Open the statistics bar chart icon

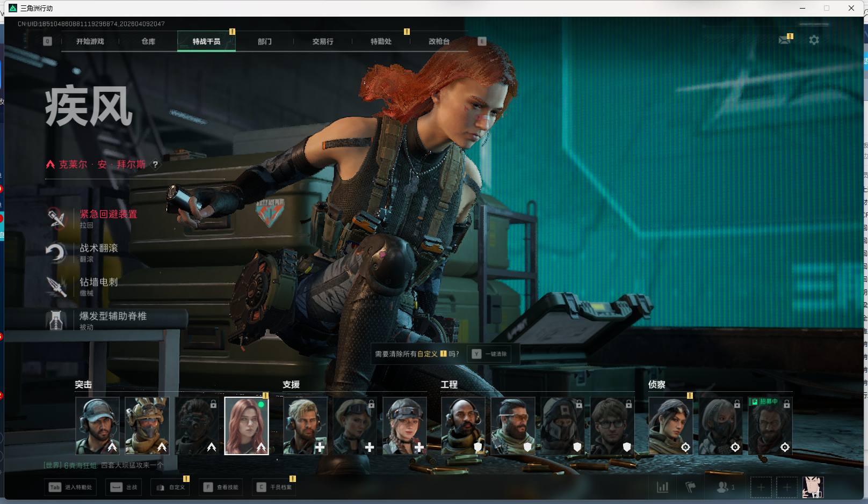(663, 487)
